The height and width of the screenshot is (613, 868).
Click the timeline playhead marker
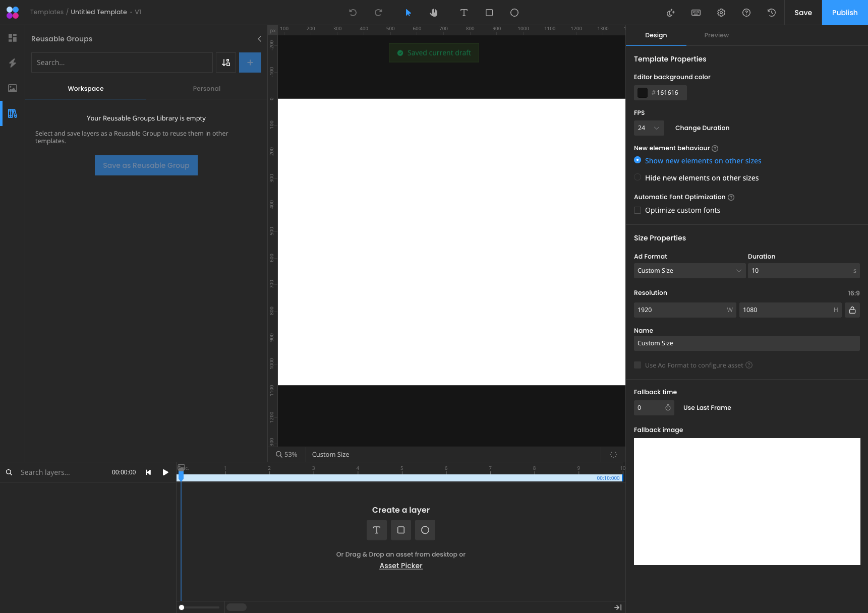coord(181,476)
